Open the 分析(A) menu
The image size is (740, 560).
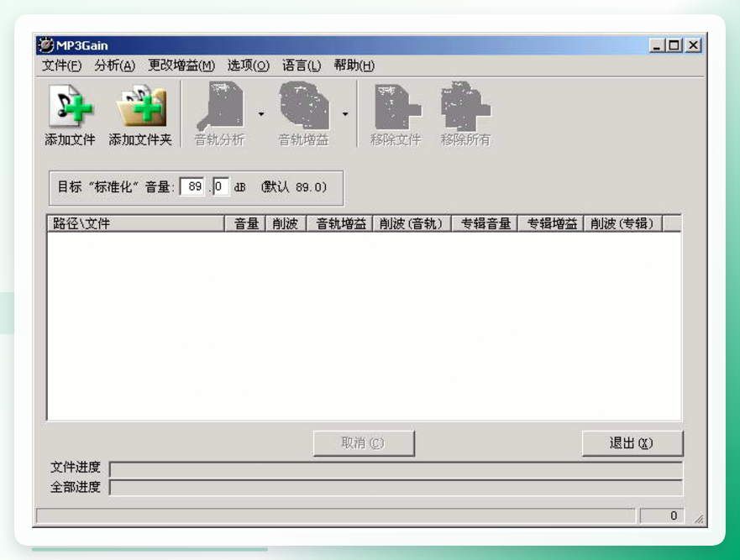click(114, 65)
